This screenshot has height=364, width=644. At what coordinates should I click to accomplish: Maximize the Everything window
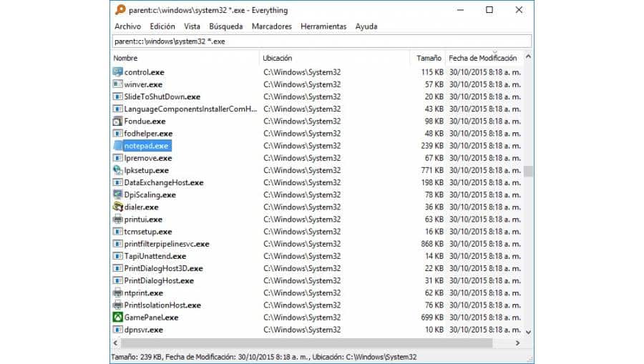[x=489, y=10]
